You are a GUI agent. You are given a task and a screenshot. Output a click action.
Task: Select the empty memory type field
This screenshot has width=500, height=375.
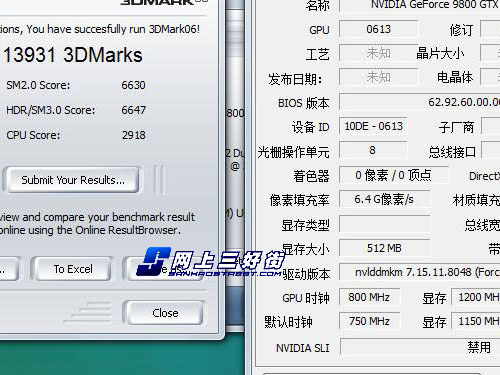384,224
